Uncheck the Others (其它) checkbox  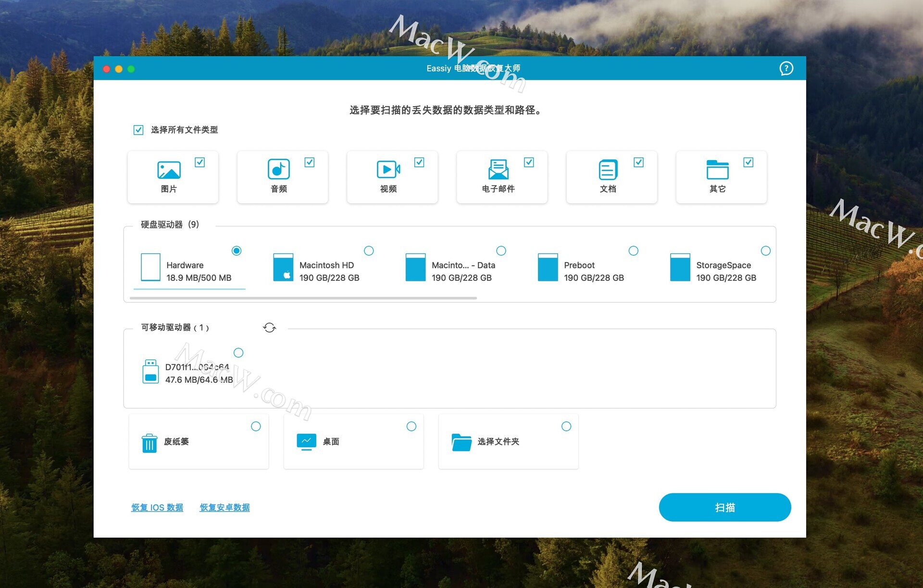point(748,163)
